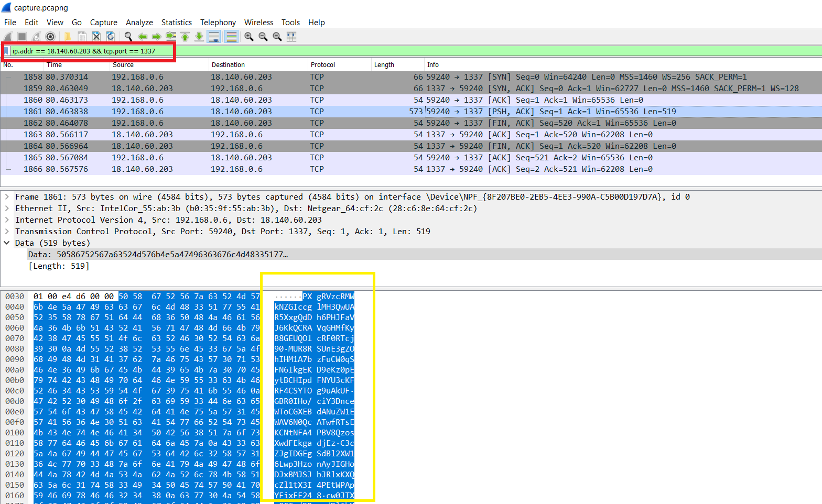This screenshot has width=822, height=504.
Task: Open the Statistics menu
Action: coord(176,23)
